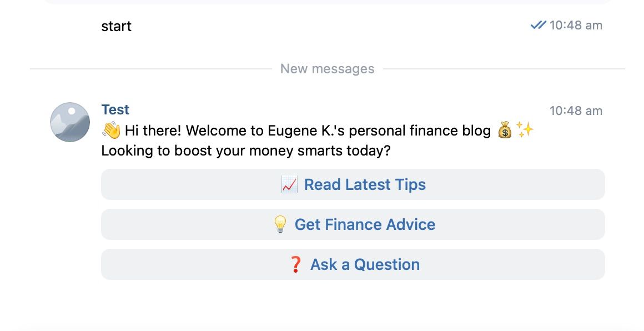Open the Test sender name link
The image size is (644, 331).
115,109
